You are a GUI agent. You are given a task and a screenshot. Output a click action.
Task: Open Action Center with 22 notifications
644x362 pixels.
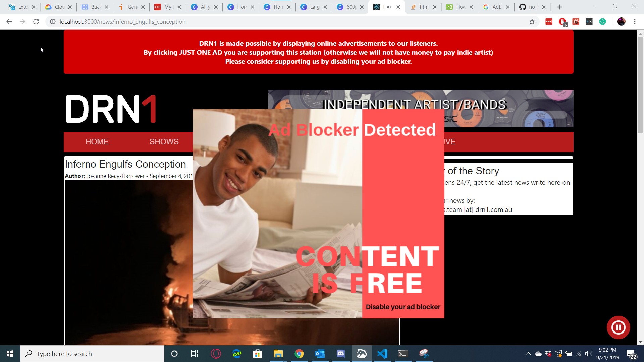(631, 354)
